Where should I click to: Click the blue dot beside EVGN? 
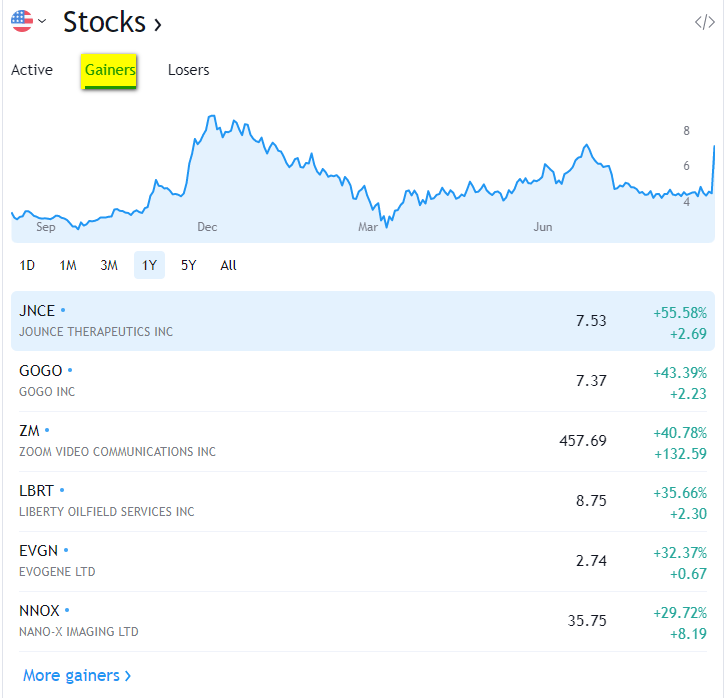[x=66, y=550]
